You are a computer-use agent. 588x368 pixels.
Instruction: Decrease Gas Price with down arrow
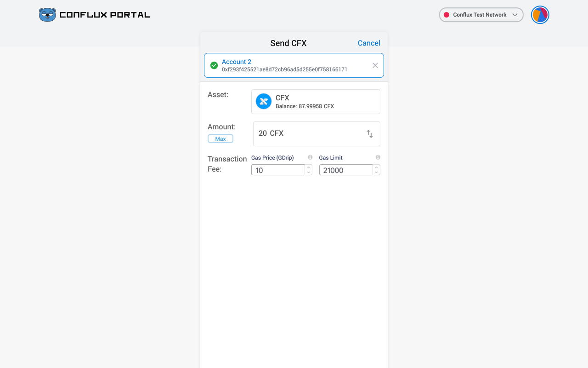[x=309, y=172]
